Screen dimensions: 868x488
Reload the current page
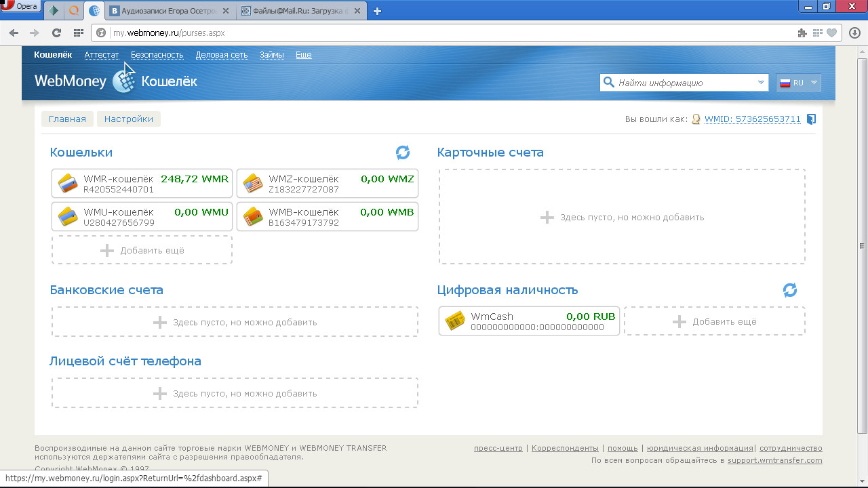[56, 33]
